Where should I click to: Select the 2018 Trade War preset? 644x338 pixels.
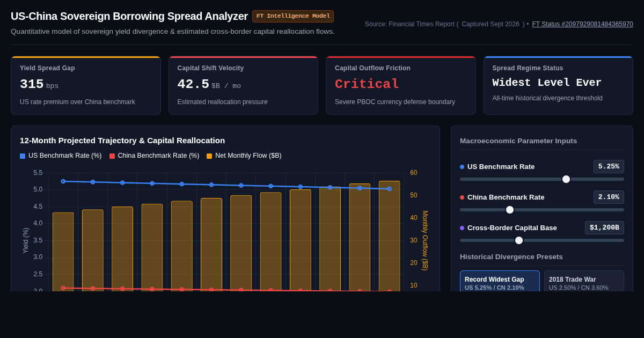coord(584,281)
